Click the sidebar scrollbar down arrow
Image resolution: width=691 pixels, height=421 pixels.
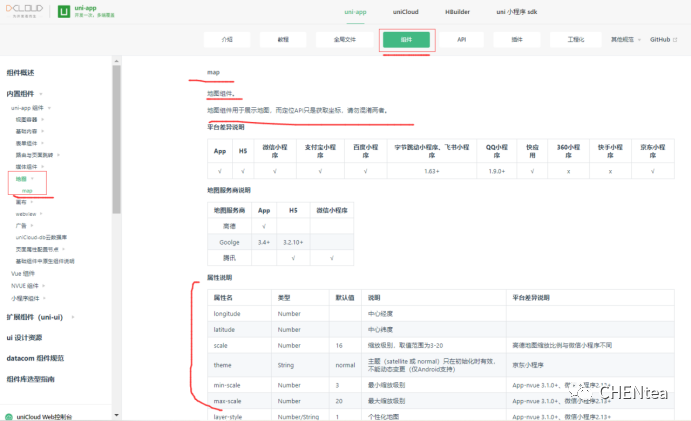(x=116, y=415)
